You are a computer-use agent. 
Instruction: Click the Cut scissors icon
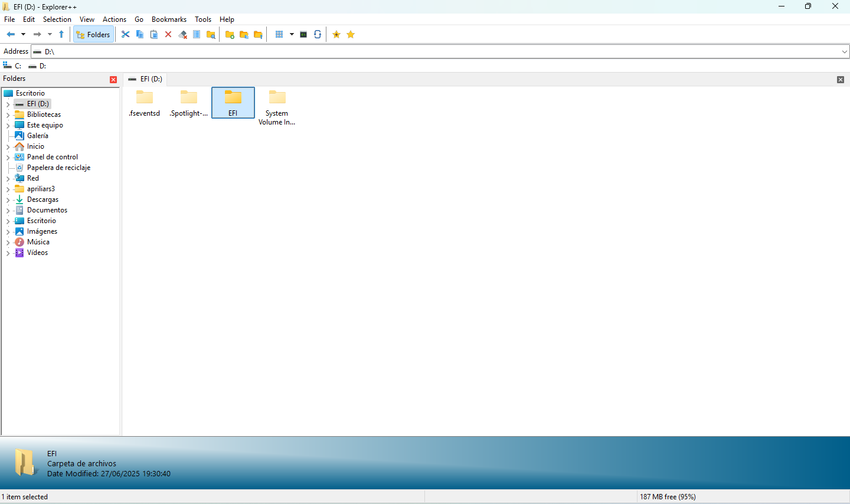[x=125, y=34]
